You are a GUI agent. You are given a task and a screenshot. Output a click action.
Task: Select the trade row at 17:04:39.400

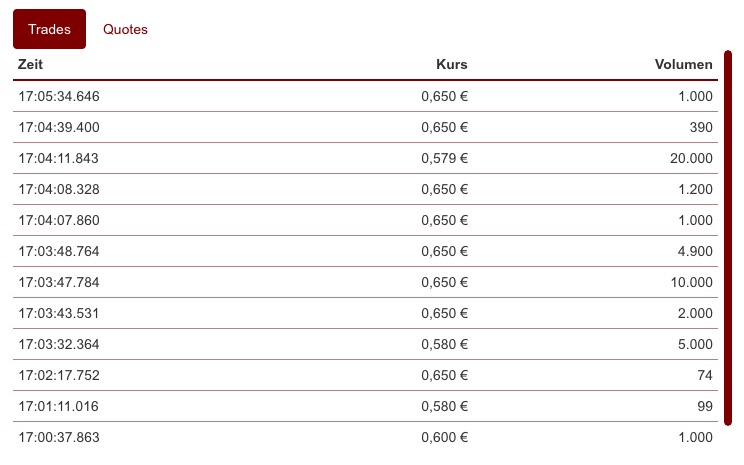(x=365, y=127)
